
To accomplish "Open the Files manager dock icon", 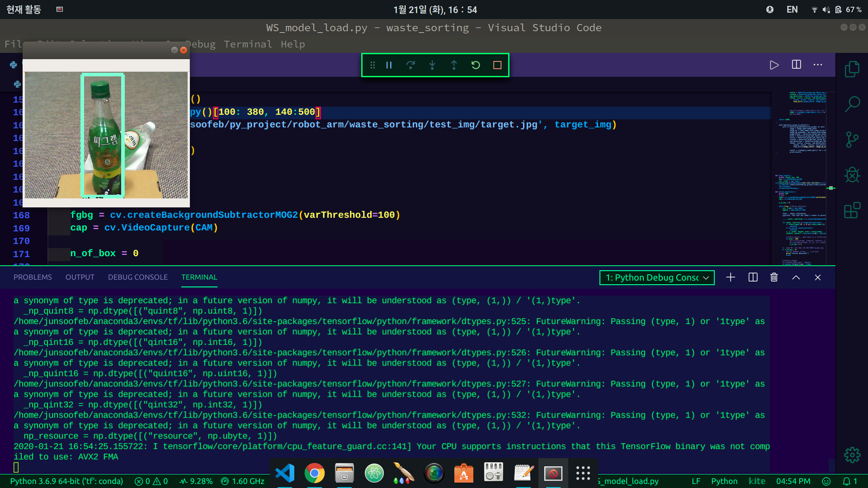I will tap(344, 473).
